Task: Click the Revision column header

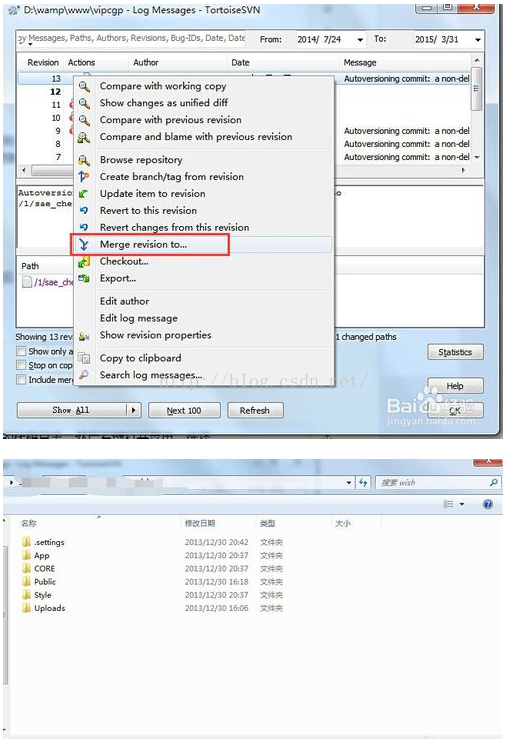Action: point(43,62)
